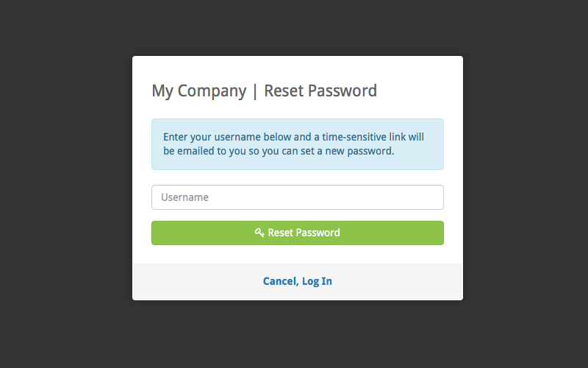Click the right end of the Username field
588x368 pixels.
[x=434, y=197]
